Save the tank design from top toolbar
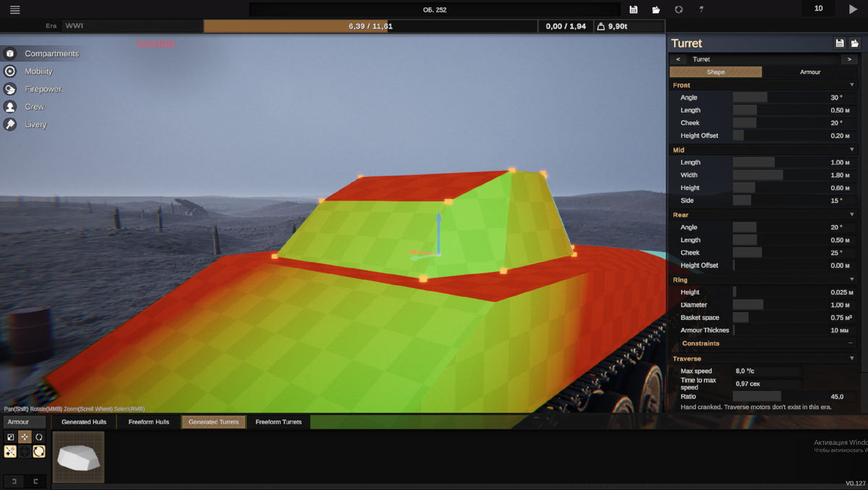The height and width of the screenshot is (490, 868). [634, 9]
